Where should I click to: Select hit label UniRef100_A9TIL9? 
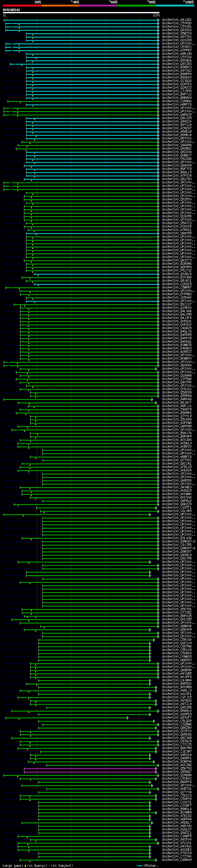point(177,704)
